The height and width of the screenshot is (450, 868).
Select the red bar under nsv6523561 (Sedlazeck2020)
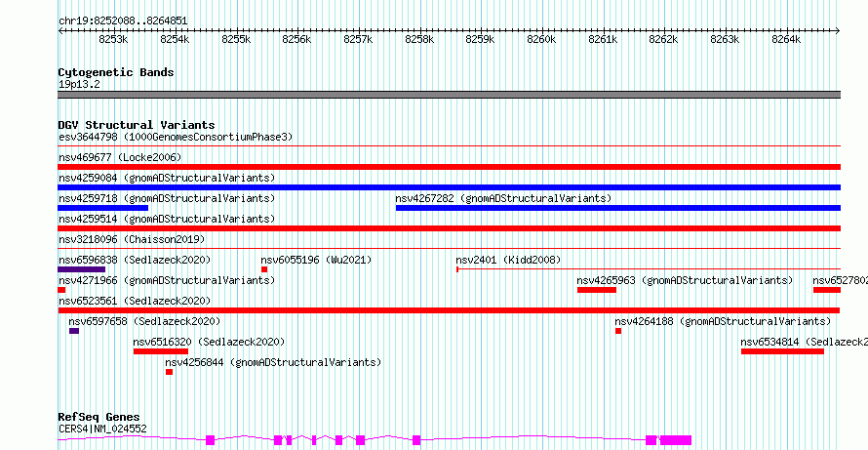coord(449,310)
